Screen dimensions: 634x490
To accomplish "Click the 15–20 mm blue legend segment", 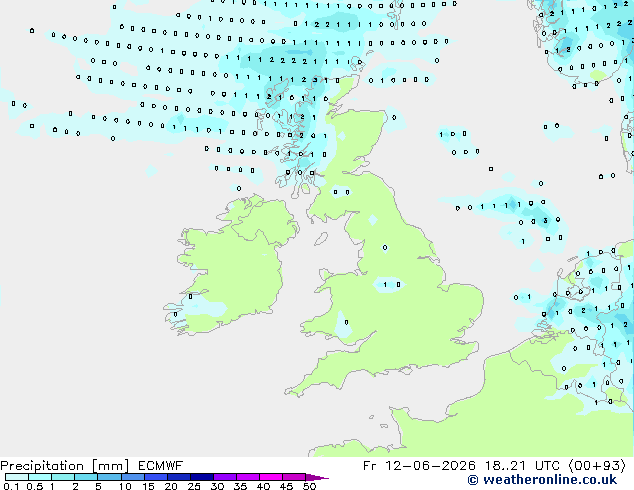I will pyautogui.click(x=156, y=477).
